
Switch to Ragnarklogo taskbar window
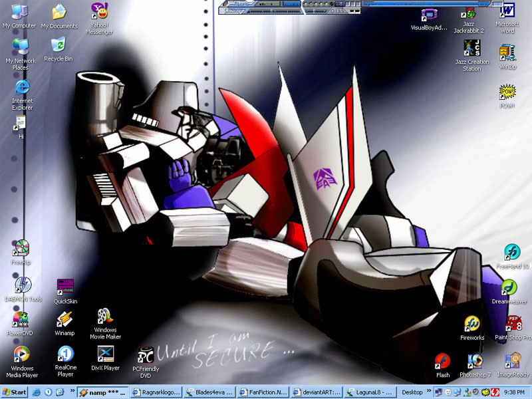(157, 392)
